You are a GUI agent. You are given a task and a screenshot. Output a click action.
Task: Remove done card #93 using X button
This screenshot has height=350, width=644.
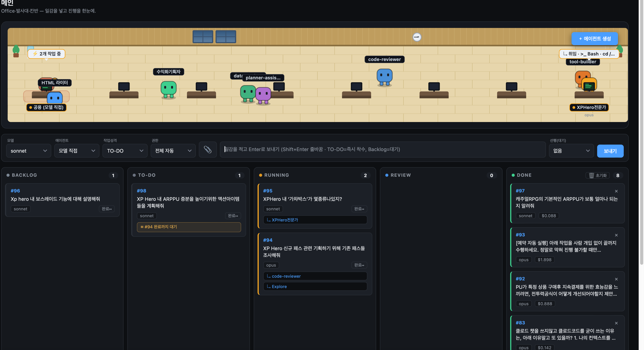[616, 235]
